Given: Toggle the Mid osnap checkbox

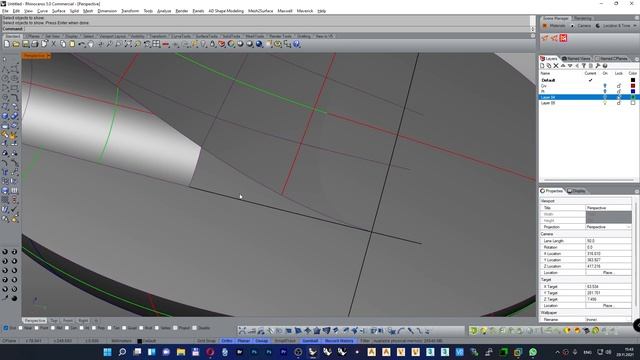Looking at the screenshot, I should (x=53, y=328).
